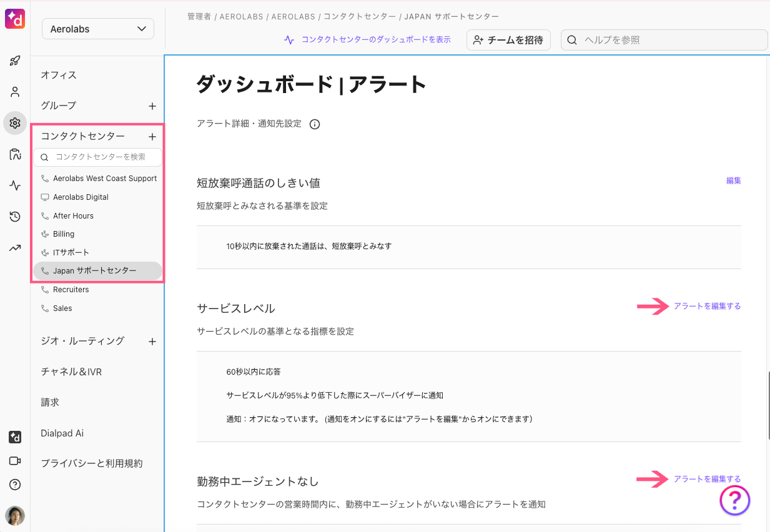This screenshot has width=770, height=532.
Task: Click the help question mark icon in sidebar
Action: click(15, 485)
